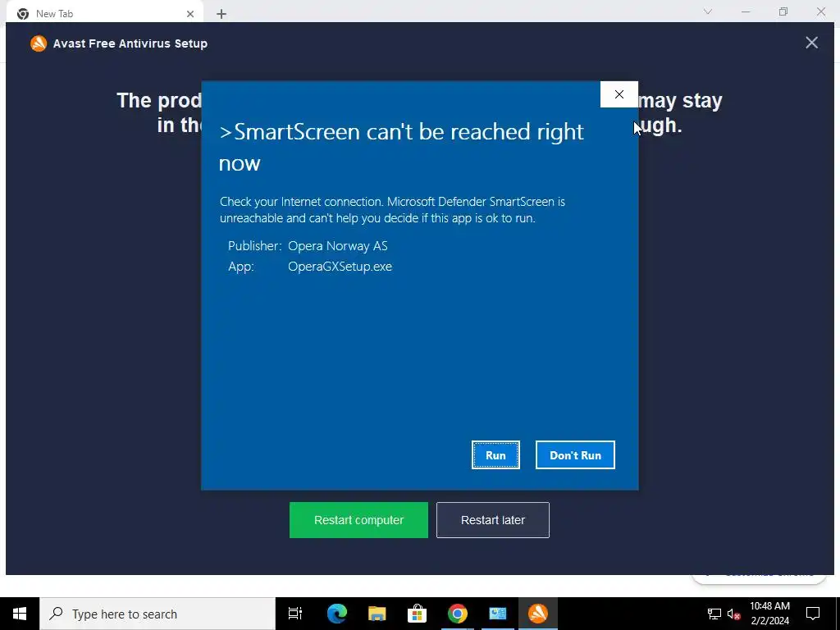Image resolution: width=840 pixels, height=630 pixels.
Task: Open the blue monitor app on the taskbar
Action: click(498, 614)
